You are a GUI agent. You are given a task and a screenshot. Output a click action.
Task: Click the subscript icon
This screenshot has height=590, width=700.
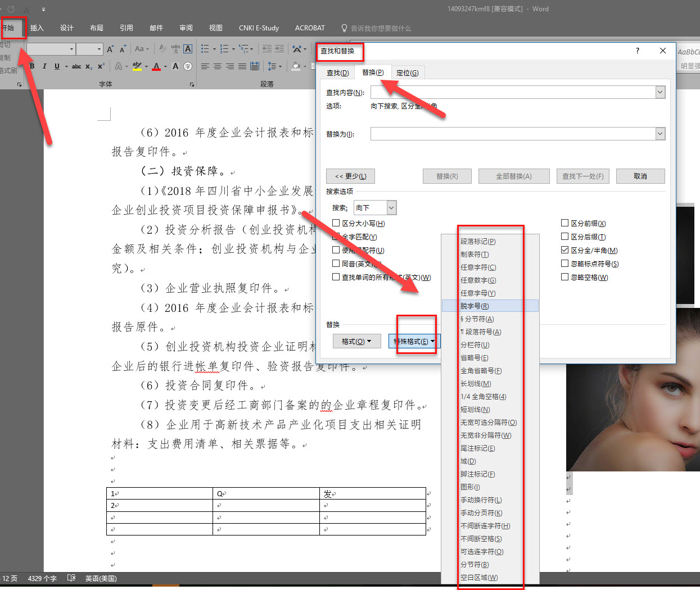[88, 66]
